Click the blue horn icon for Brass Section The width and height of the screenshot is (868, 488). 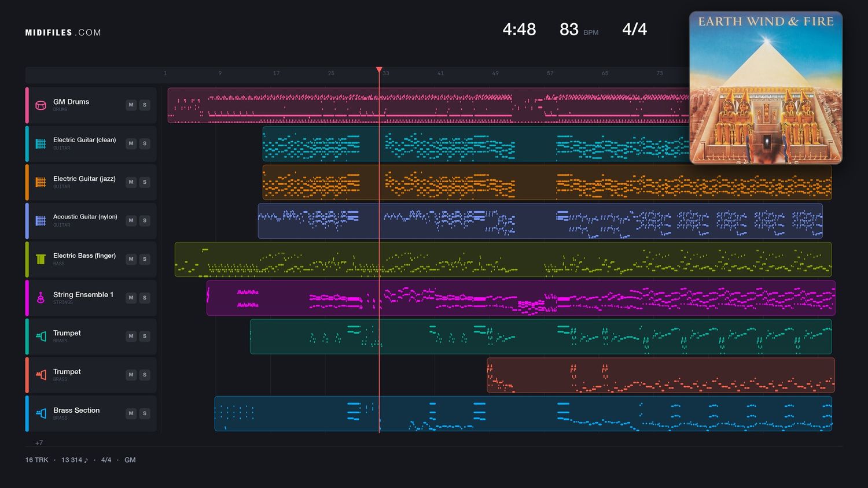[x=41, y=413]
